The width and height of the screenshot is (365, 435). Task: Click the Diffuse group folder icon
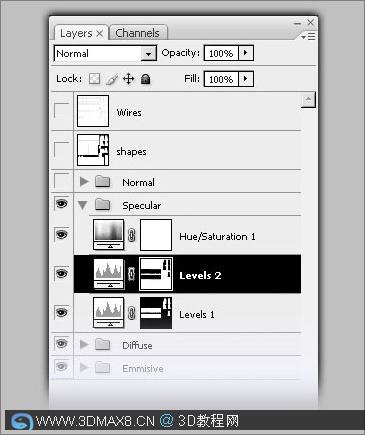tap(103, 344)
